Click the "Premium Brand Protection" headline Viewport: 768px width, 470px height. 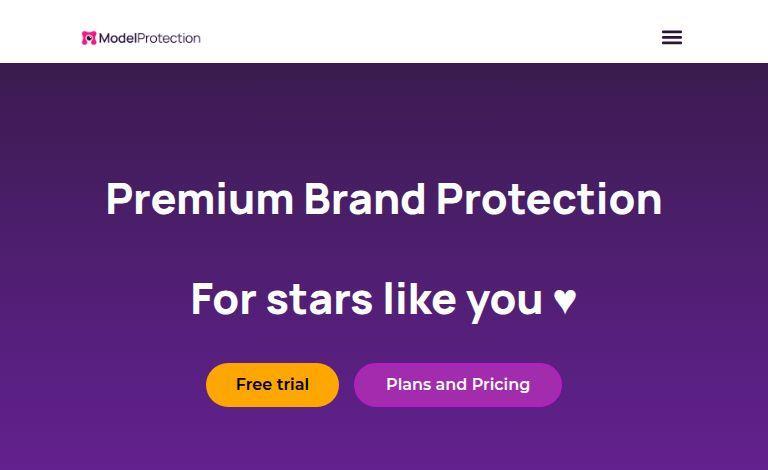[x=384, y=199]
